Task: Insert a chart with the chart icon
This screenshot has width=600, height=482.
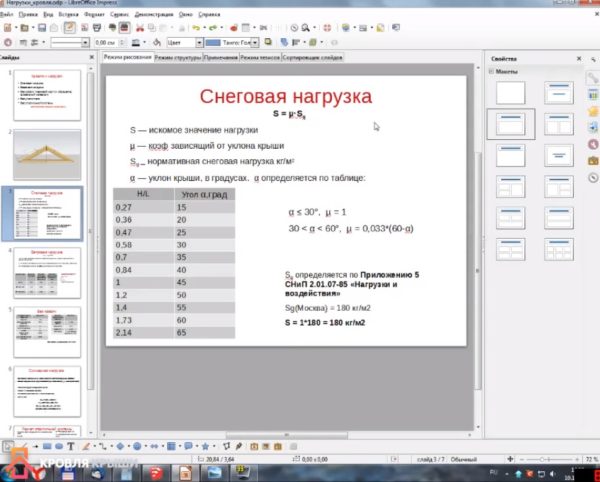Action: [x=234, y=28]
